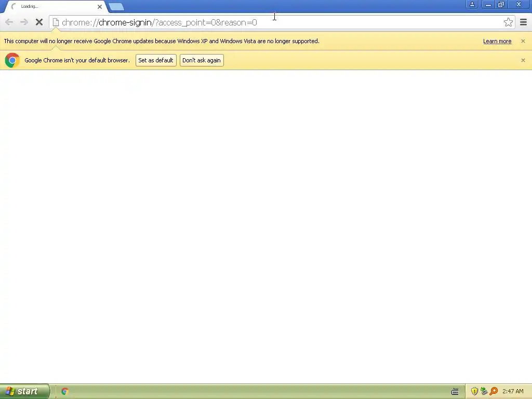Click the page info icon in address bar
The image size is (532, 399).
pos(56,22)
